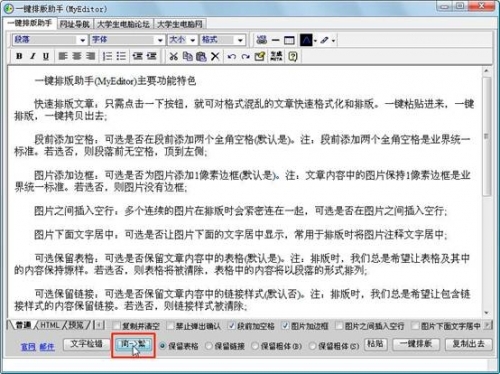Click the edit note icon beside redo
500x374 pixels.
[260, 56]
